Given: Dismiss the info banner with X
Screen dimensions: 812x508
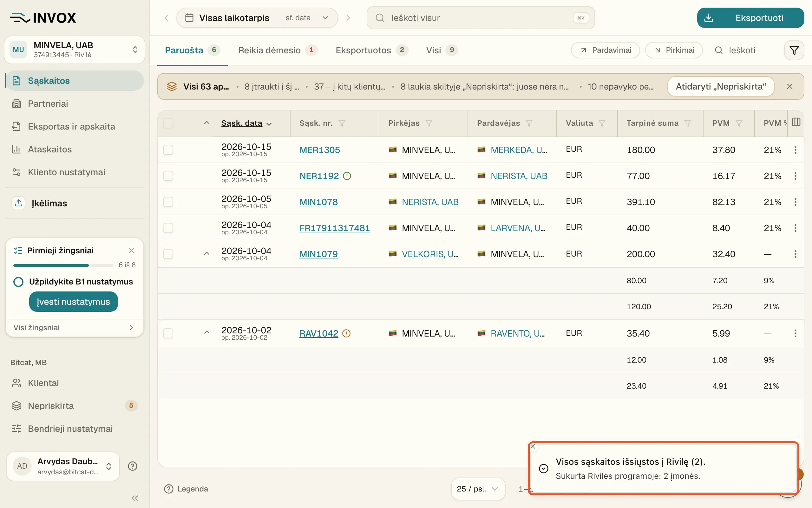Looking at the screenshot, I should [x=790, y=86].
